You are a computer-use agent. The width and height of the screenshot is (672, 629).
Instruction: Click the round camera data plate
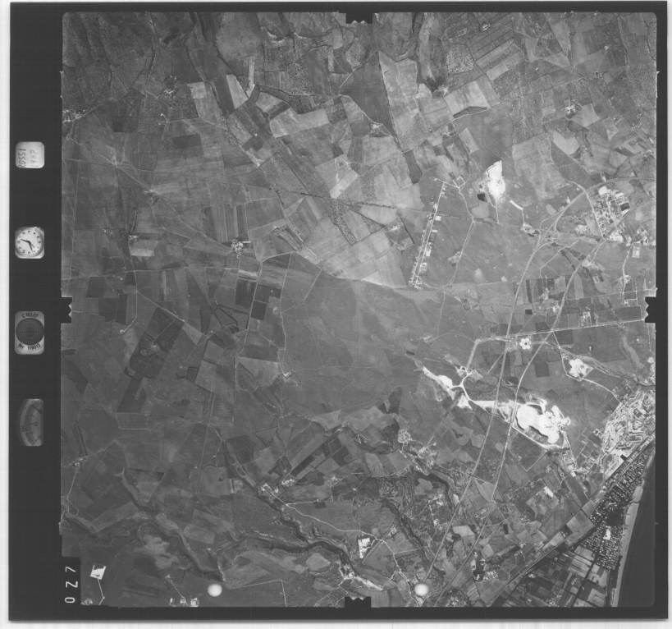[30, 332]
